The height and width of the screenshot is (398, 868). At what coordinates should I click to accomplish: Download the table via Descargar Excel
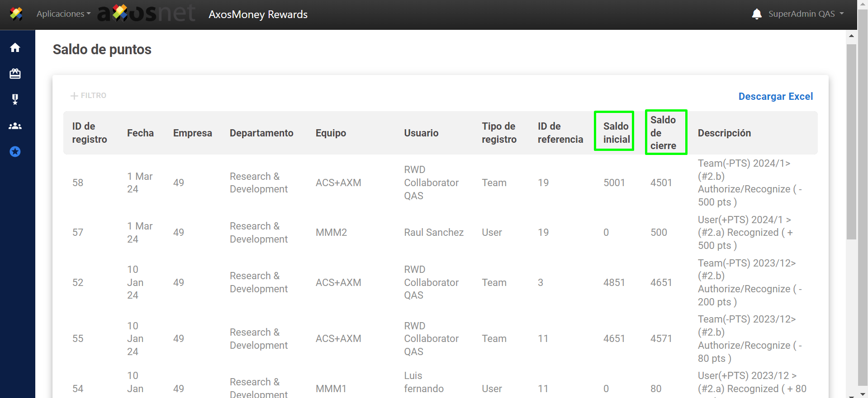pyautogui.click(x=775, y=96)
